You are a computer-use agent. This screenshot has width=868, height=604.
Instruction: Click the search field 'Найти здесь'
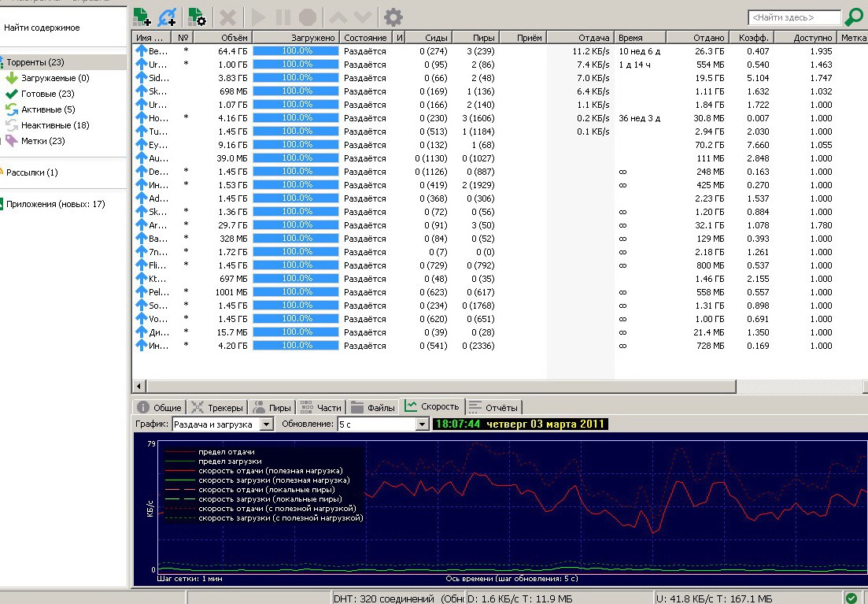[794, 18]
